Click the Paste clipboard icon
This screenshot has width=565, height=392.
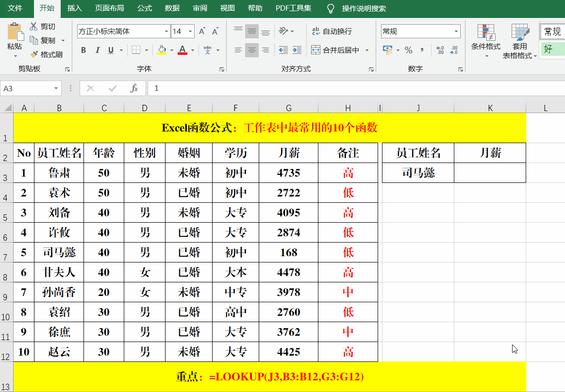coord(15,32)
